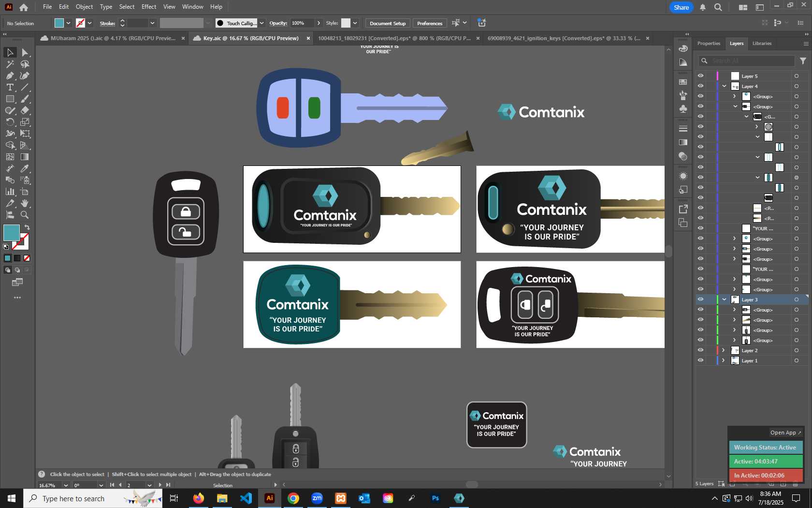Select the Direct Selection tool
Screen dimensions: 812x508
coord(25,52)
